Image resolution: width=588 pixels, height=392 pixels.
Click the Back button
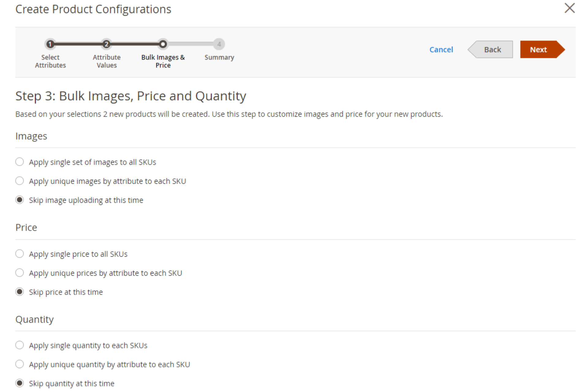pos(492,49)
